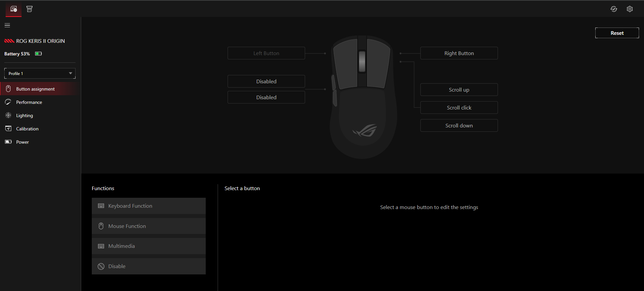This screenshot has width=644, height=291.
Task: Select the Scroll click assignment box
Action: [459, 108]
